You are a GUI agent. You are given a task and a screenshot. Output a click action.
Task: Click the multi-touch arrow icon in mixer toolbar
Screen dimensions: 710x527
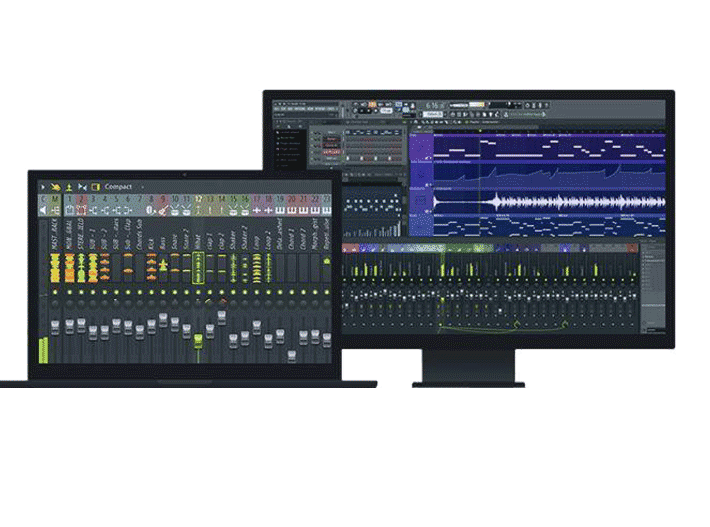click(x=55, y=187)
